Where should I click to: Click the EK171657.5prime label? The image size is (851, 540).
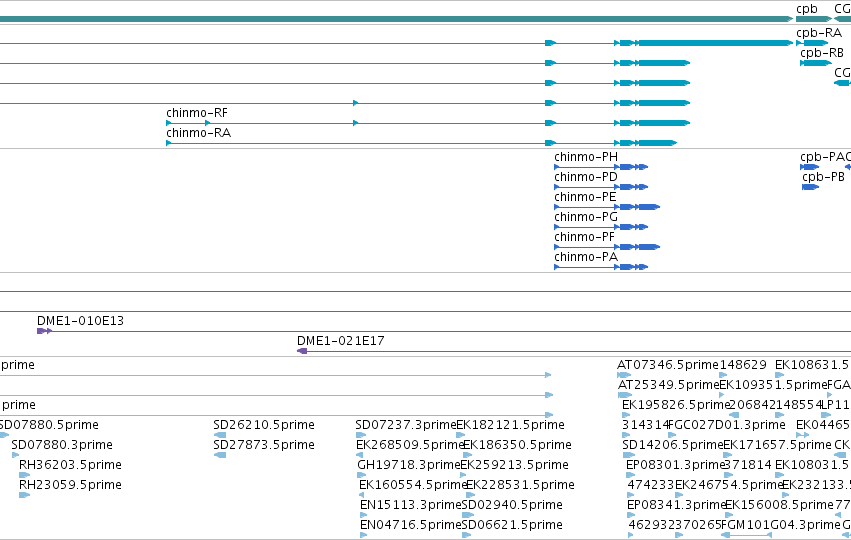pos(777,445)
